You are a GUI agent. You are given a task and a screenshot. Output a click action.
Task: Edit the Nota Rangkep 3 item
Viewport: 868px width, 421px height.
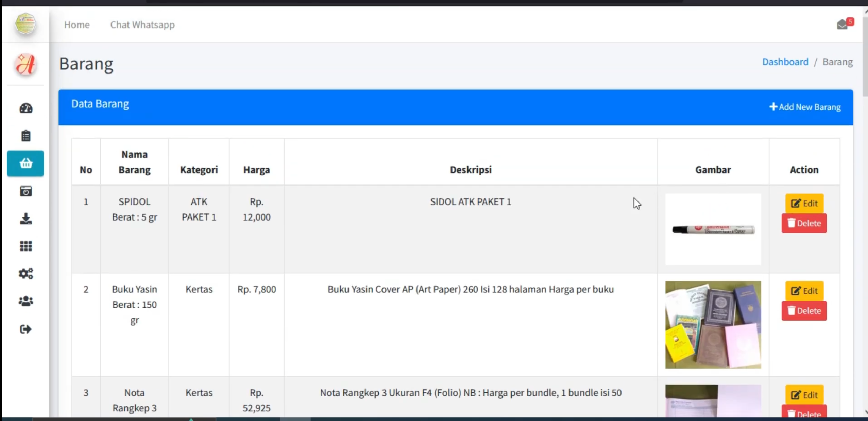[x=804, y=394]
